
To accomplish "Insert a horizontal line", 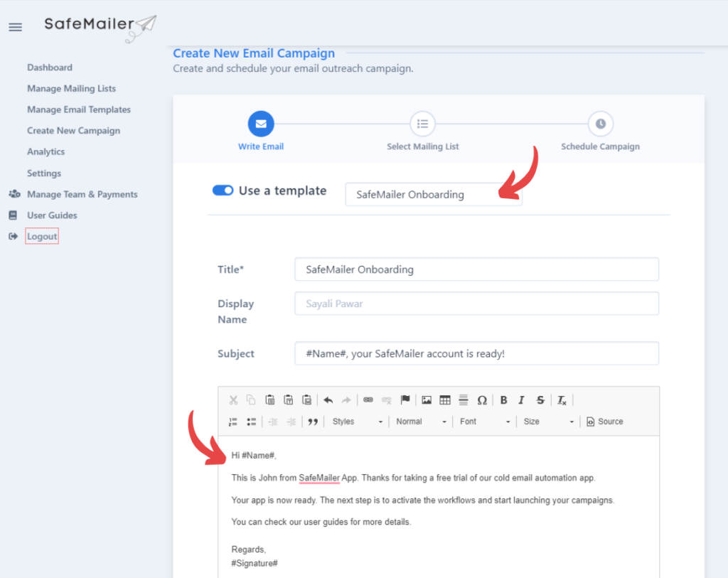I will [464, 400].
